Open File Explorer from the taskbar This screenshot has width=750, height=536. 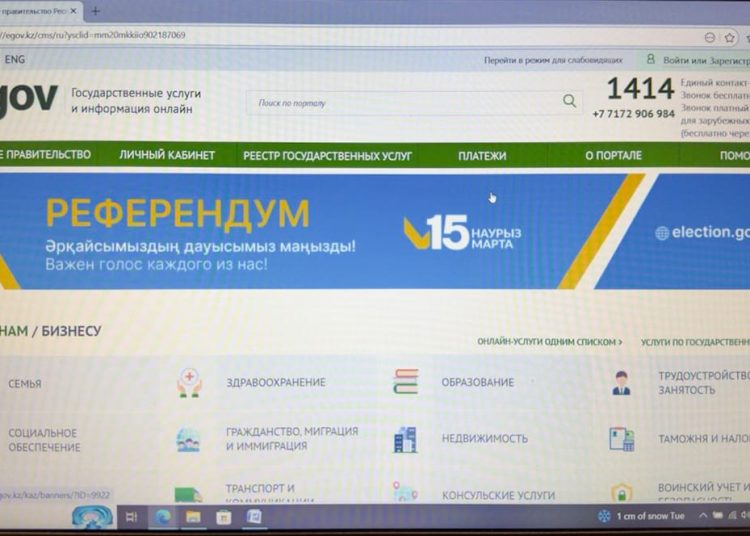pos(193,517)
